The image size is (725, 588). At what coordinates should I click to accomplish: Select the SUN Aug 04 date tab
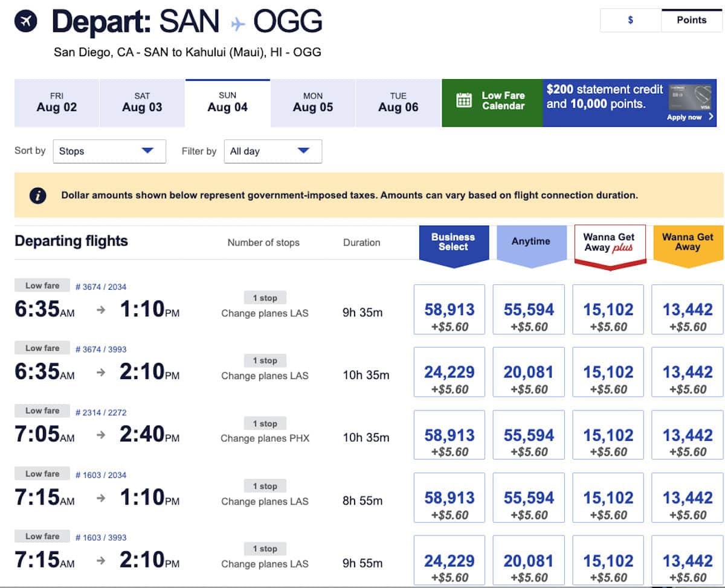click(x=228, y=103)
